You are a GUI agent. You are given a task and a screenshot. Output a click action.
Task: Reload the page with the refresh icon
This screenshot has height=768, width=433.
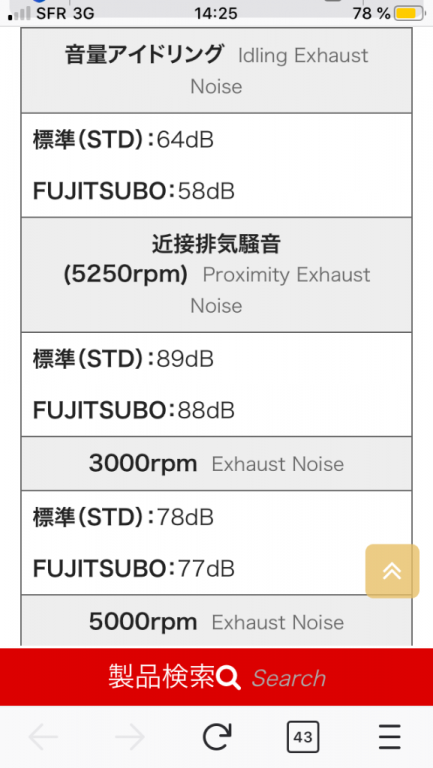216,737
